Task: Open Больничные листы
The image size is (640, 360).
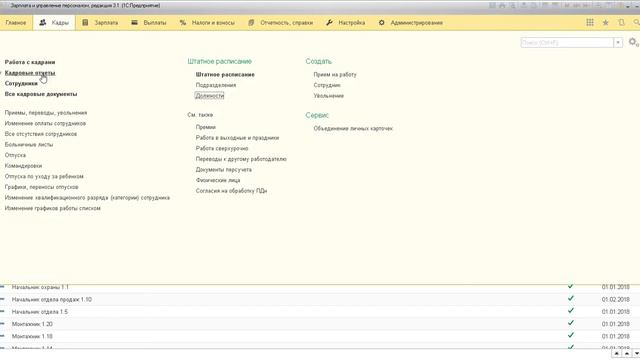Action: [29, 145]
